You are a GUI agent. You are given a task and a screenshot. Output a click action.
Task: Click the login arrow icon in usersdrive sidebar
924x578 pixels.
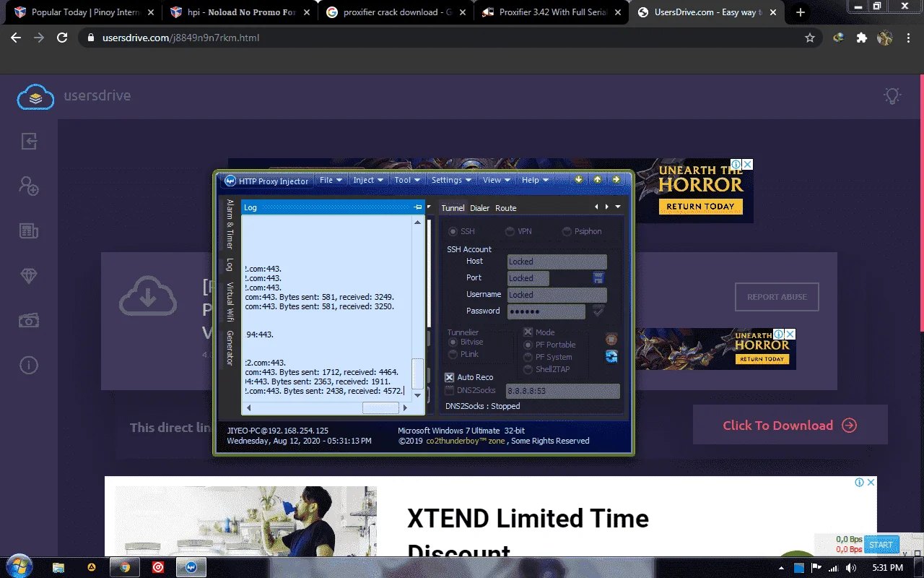(x=29, y=141)
